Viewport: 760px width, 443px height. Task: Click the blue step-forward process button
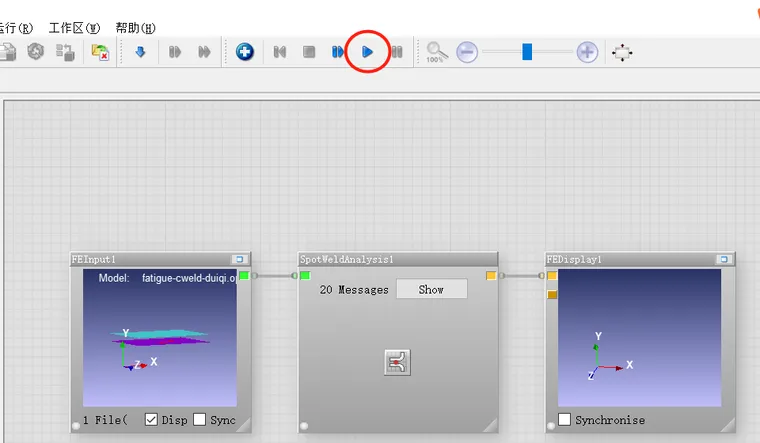(338, 52)
